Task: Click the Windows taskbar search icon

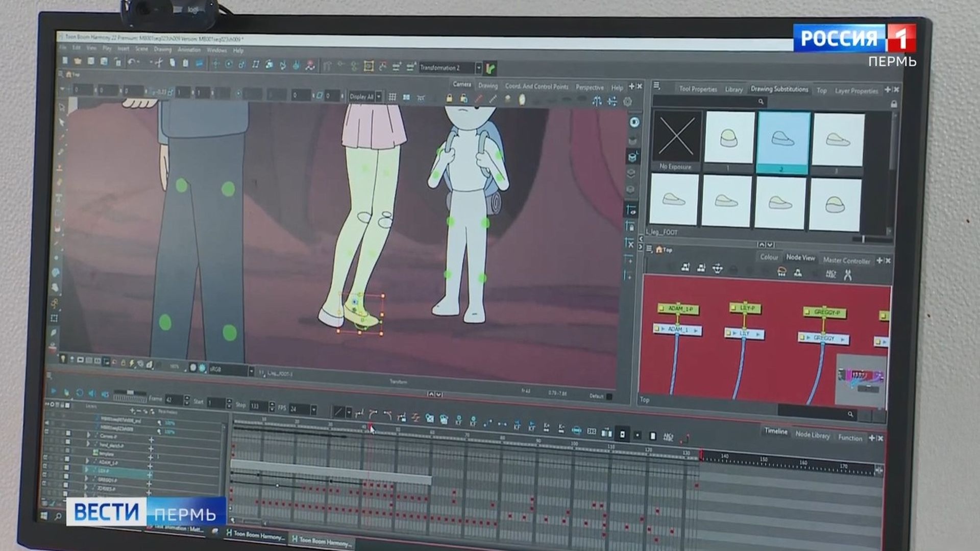Action: [58, 517]
